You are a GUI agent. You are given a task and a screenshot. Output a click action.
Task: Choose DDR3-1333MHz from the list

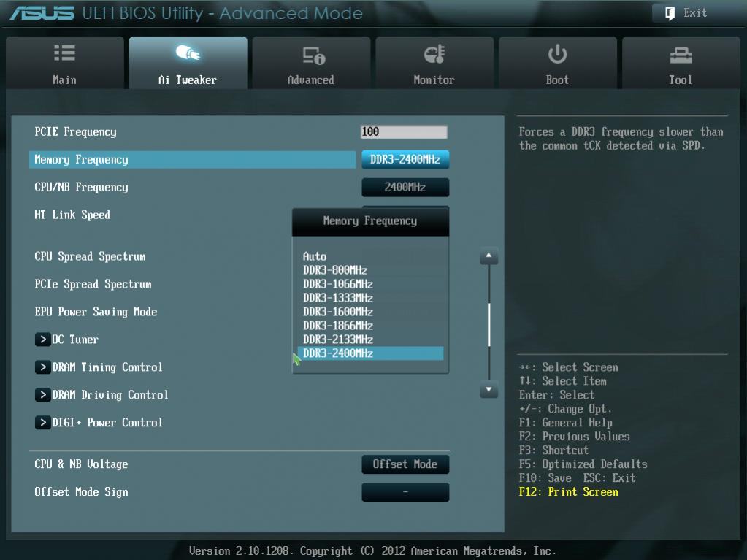point(338,298)
